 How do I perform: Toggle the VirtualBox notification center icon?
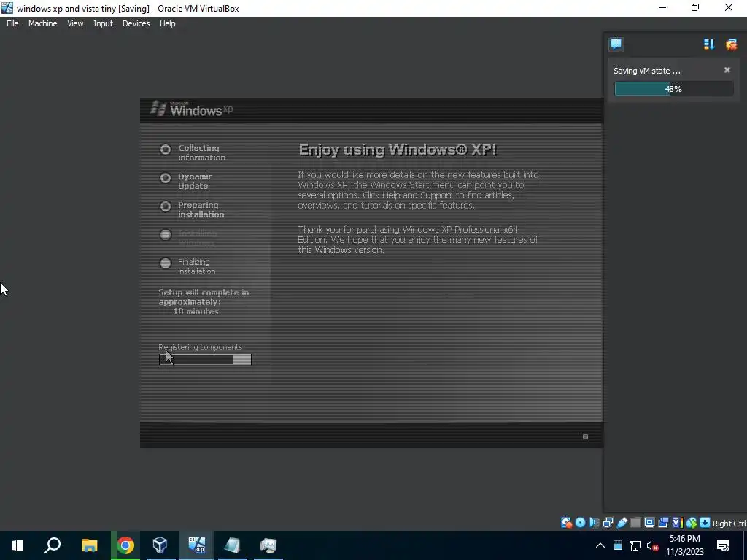click(x=616, y=44)
